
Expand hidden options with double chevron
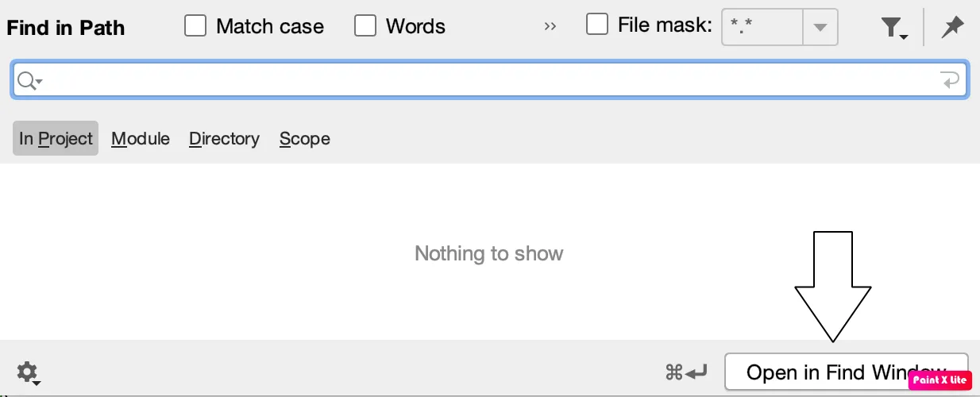point(550,26)
